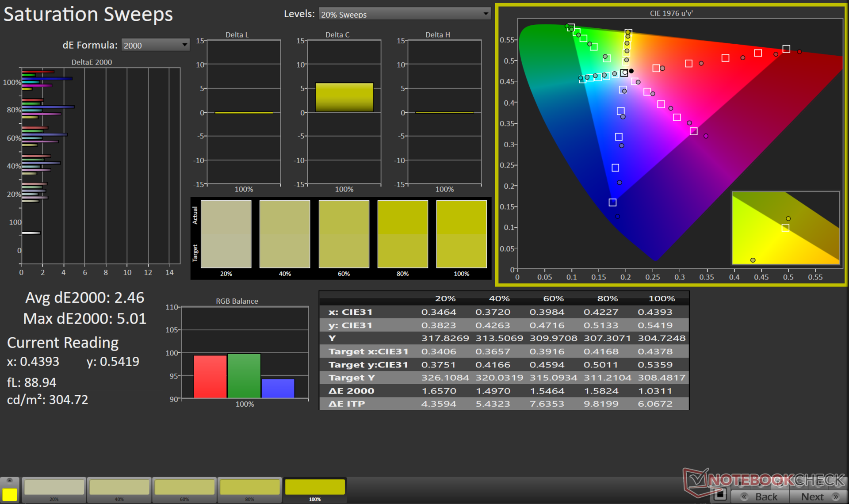Open the dE Formula dropdown
849x504 pixels.
tap(155, 45)
